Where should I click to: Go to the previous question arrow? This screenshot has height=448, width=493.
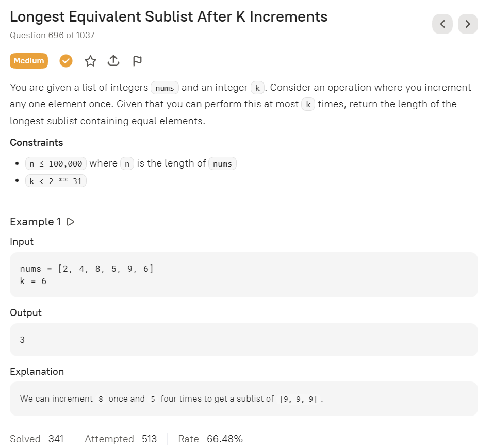point(442,24)
